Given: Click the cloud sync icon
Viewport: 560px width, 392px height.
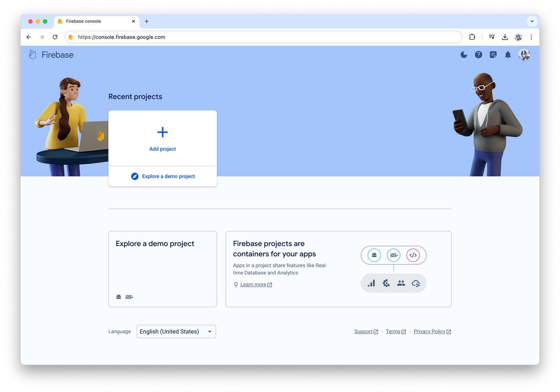Looking at the screenshot, I should [416, 283].
